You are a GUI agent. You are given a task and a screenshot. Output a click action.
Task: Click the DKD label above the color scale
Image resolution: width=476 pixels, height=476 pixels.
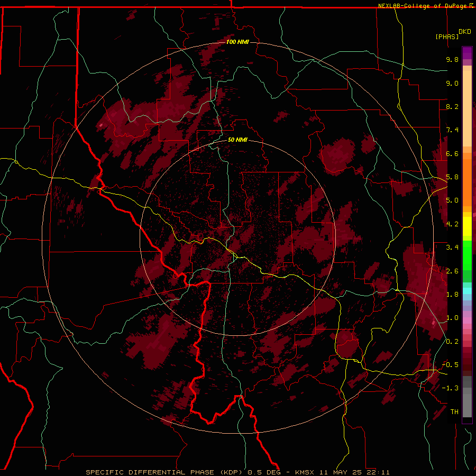[465, 32]
